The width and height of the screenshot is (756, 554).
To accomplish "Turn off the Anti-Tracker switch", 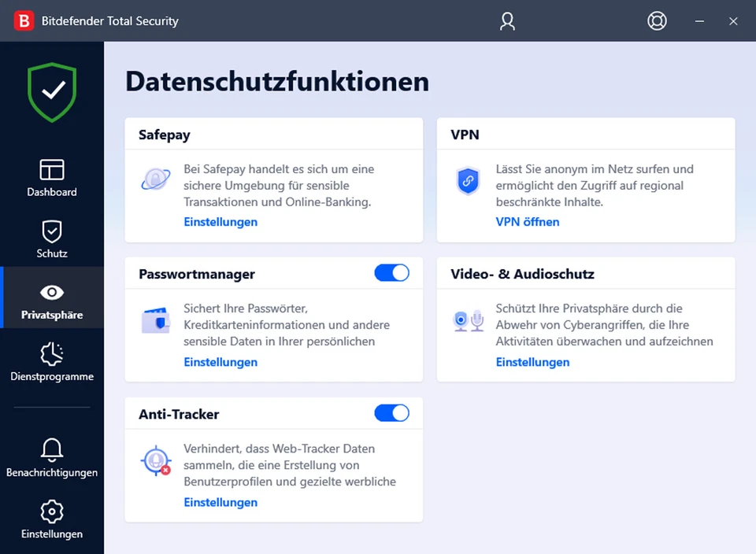I will pyautogui.click(x=391, y=412).
